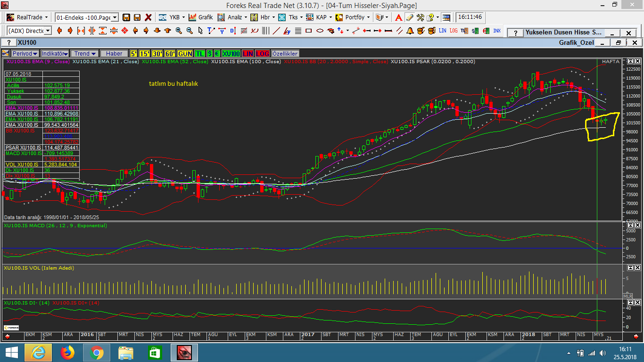Image resolution: width=644 pixels, height=362 pixels.
Task: Open the Analiz menu
Action: [x=232, y=17]
